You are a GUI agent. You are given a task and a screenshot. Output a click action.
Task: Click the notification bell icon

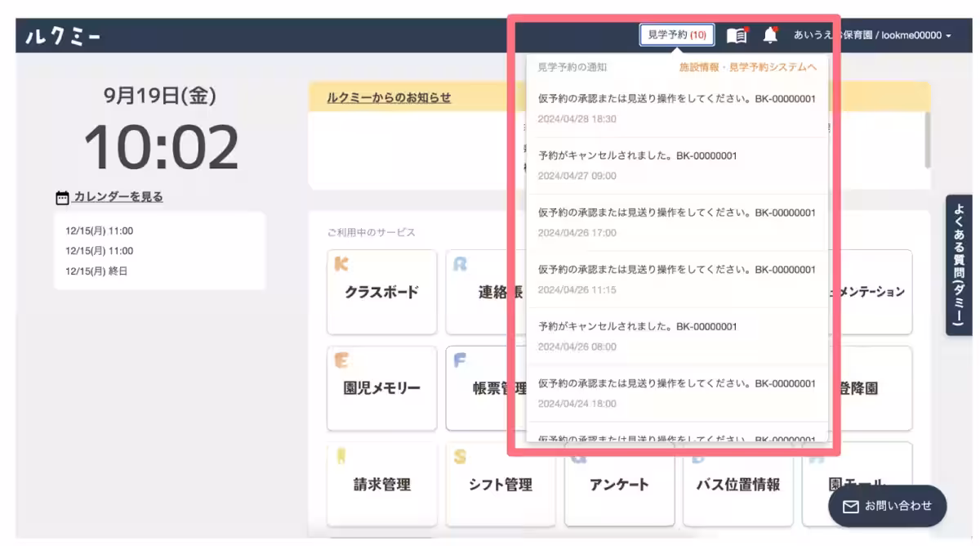769,35
